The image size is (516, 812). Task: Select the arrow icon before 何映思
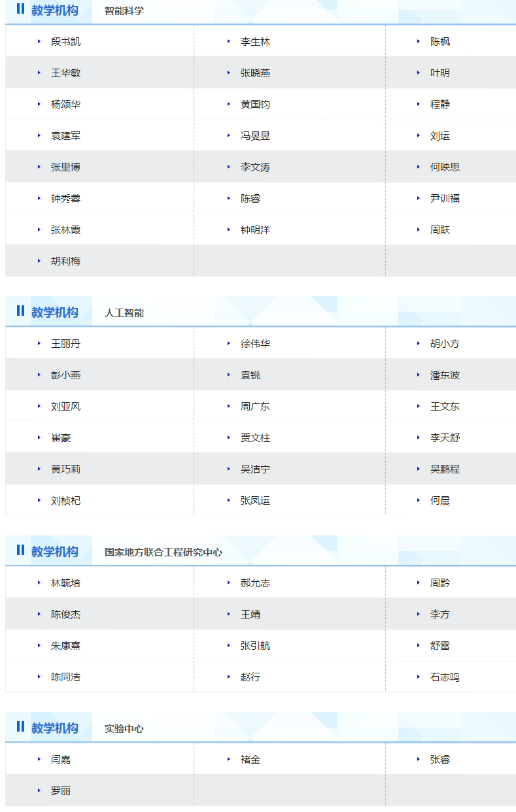tap(419, 167)
